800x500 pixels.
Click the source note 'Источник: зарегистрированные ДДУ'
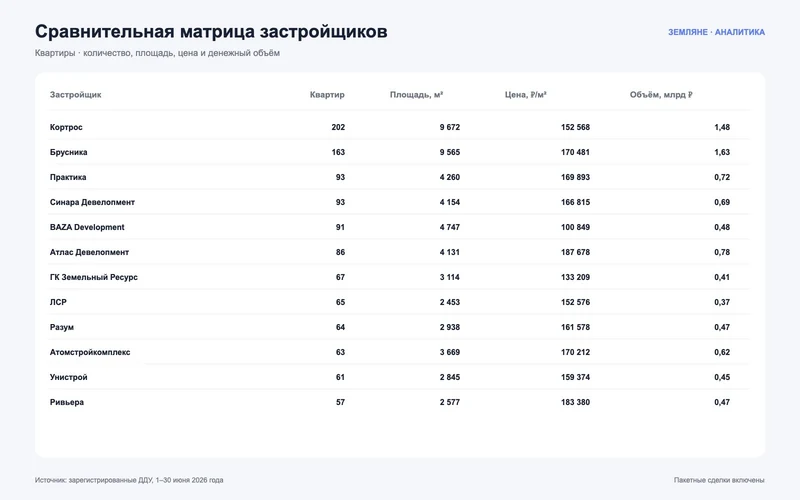[129, 480]
